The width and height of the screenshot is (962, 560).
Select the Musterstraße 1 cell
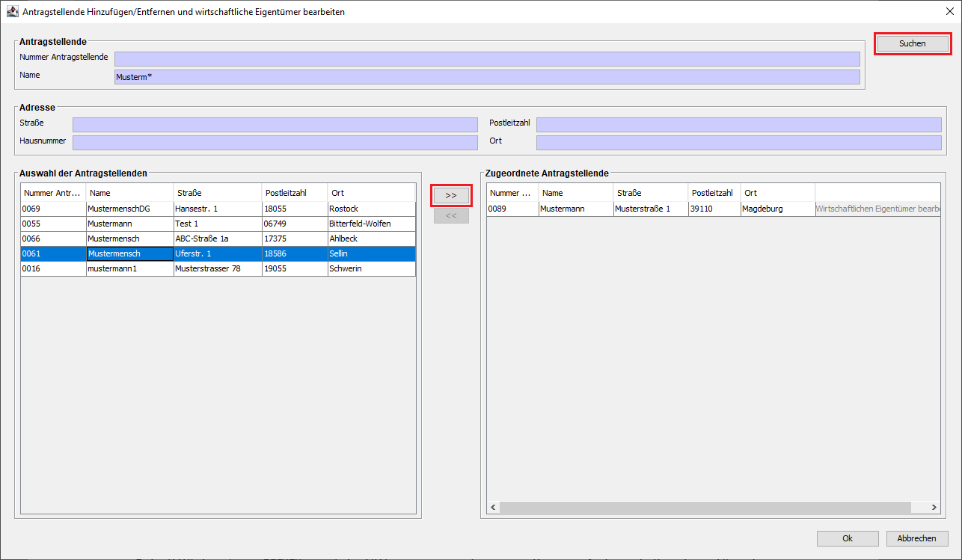pos(651,209)
